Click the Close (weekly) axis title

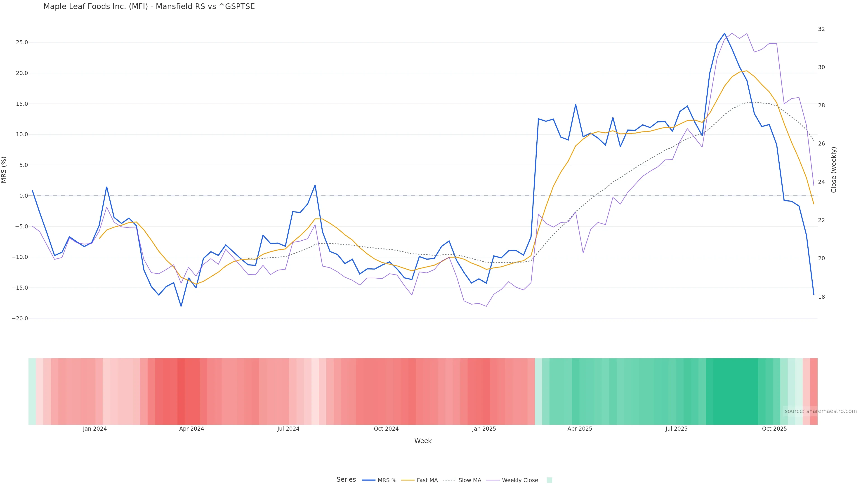[x=834, y=170]
